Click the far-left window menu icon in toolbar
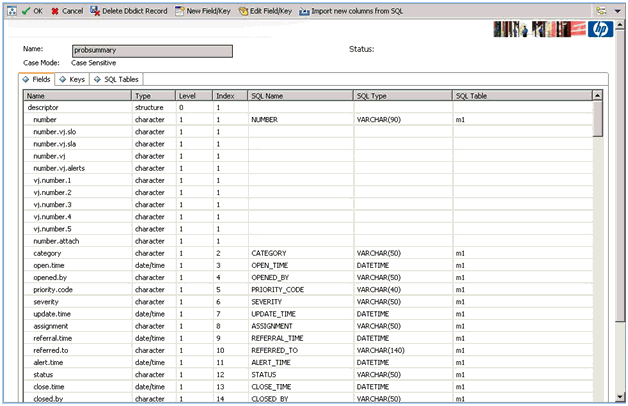 tap(12, 11)
